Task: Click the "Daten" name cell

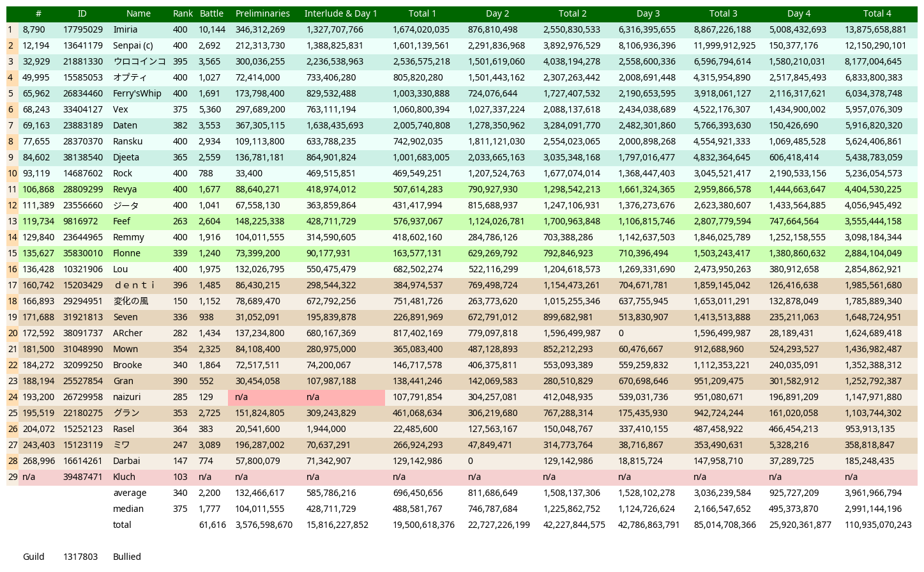Action: 125,125
